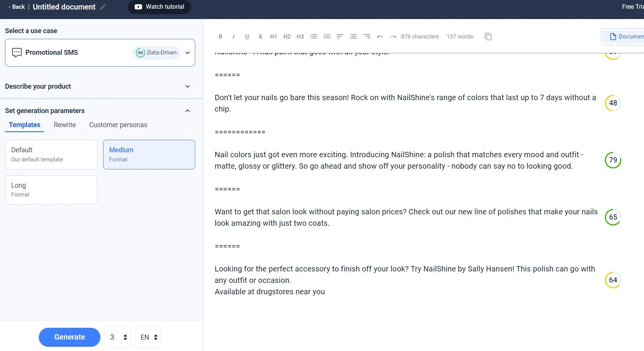Viewport: 644px width, 351px height.
Task: Click "Available at drugstores near you" line
Action: click(270, 292)
